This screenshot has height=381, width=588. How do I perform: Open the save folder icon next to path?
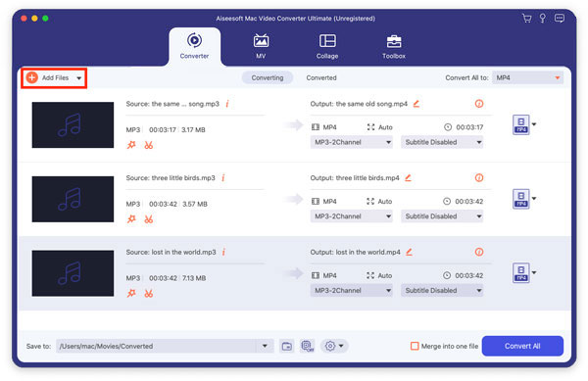click(x=287, y=346)
